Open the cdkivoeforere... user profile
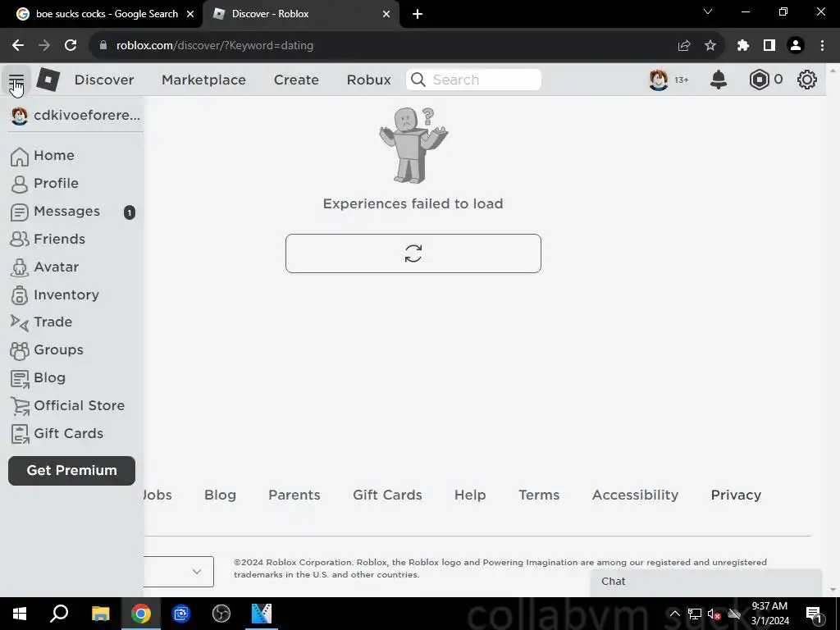The width and height of the screenshot is (840, 630). point(75,115)
